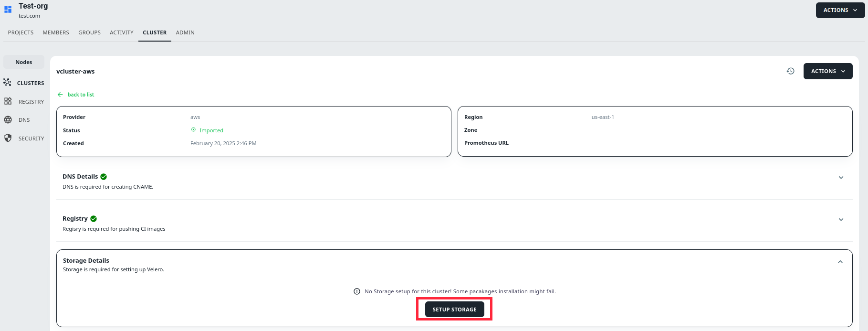Click the Registry green checkmark icon
868x331 pixels.
click(94, 219)
